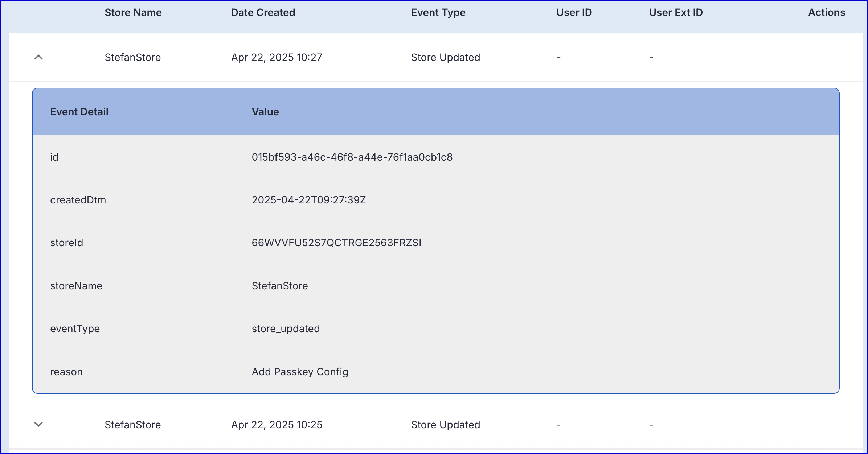Click the reason label in event details
This screenshot has height=454, width=868.
[x=66, y=372]
